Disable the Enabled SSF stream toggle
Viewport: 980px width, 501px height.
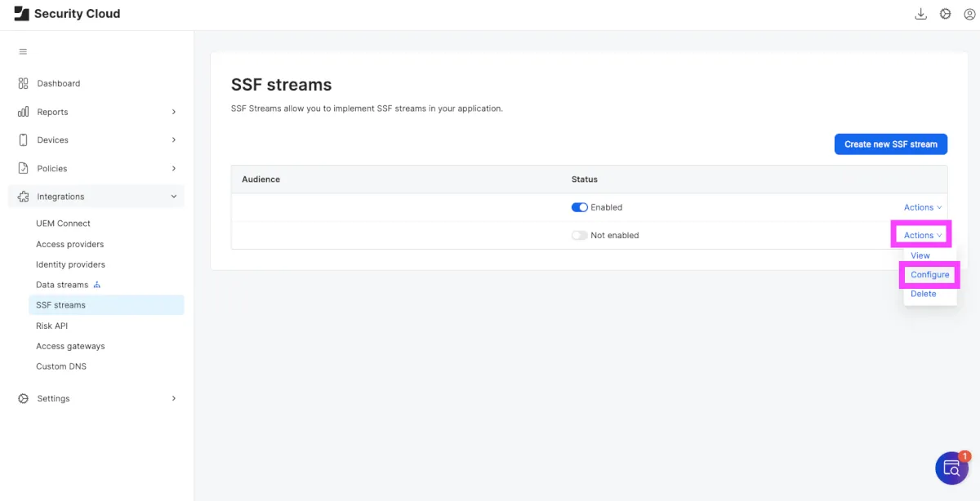click(579, 207)
